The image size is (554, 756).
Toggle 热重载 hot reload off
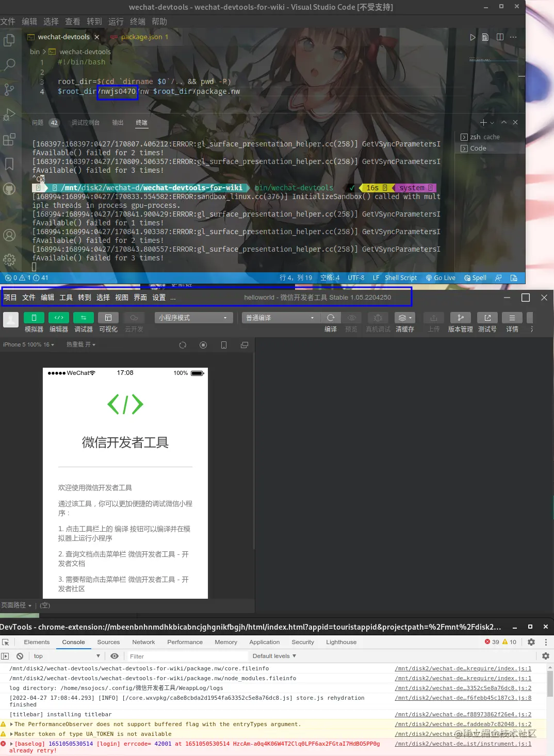[80, 344]
